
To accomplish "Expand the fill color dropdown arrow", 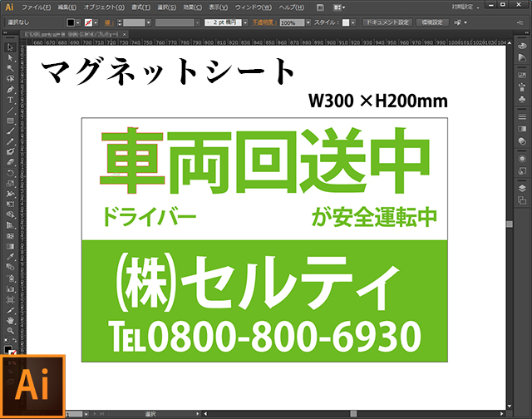I will point(78,22).
